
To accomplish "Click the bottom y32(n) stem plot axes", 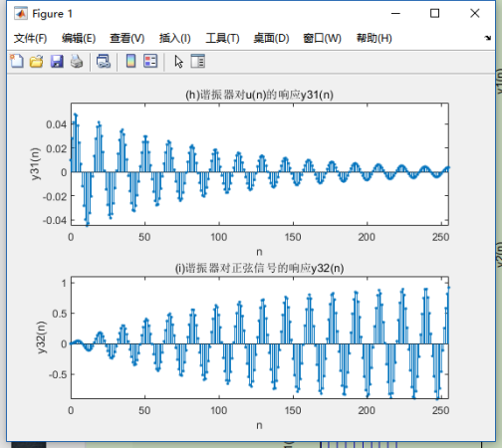I will [260, 337].
